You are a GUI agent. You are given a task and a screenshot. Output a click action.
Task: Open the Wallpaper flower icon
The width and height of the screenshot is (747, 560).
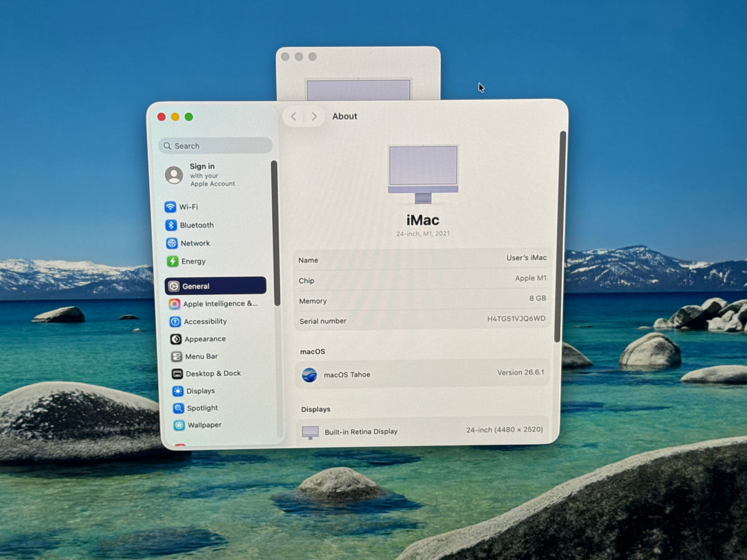[x=179, y=426]
